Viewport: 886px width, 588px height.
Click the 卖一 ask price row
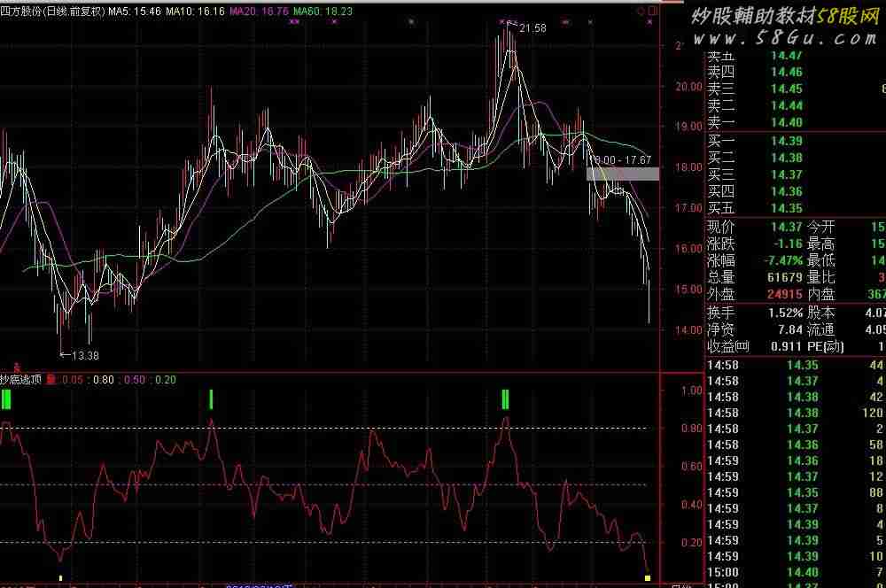[762, 123]
